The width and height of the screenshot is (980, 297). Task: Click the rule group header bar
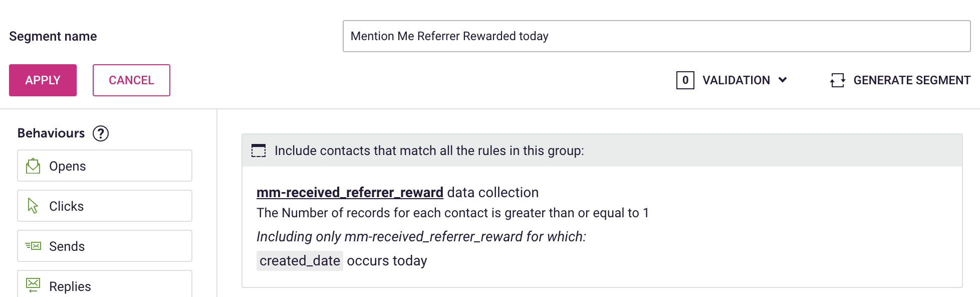point(602,151)
